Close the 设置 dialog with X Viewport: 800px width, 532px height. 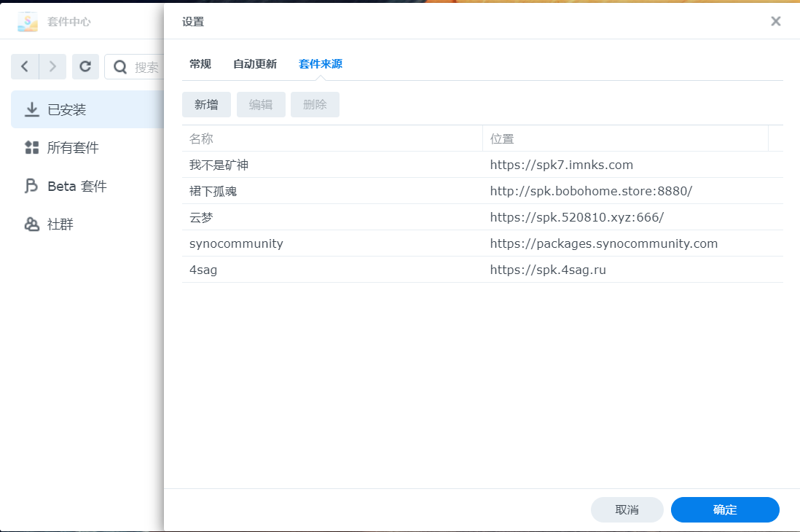(776, 21)
